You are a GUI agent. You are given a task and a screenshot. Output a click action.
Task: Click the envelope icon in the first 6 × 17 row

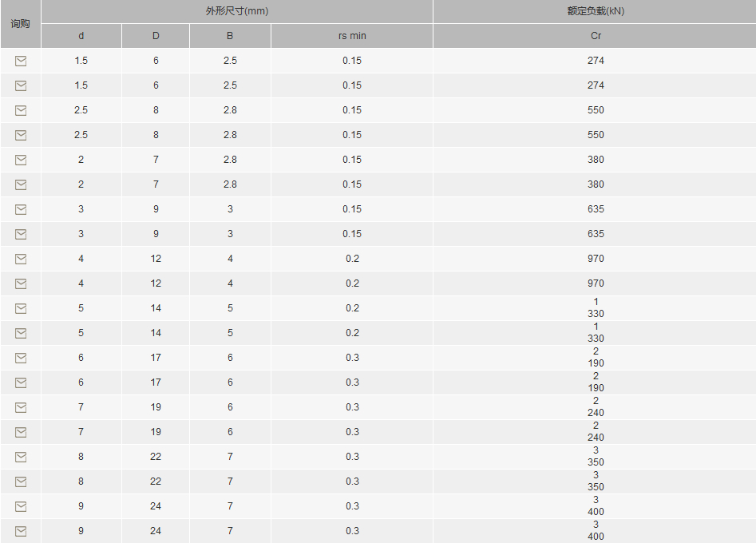(x=21, y=358)
